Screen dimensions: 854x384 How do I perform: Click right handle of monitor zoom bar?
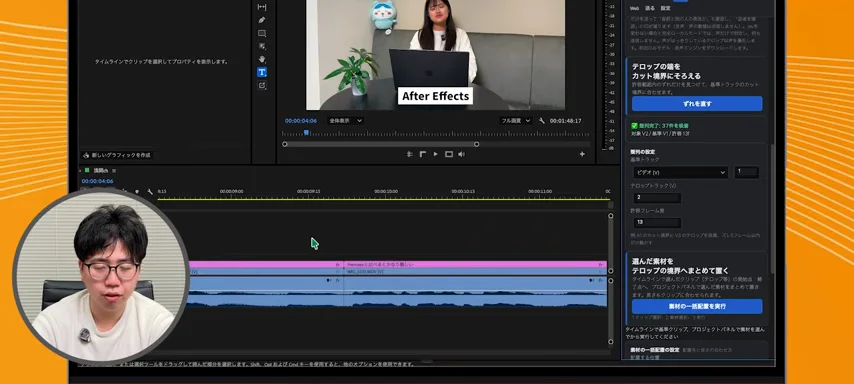[x=477, y=144]
